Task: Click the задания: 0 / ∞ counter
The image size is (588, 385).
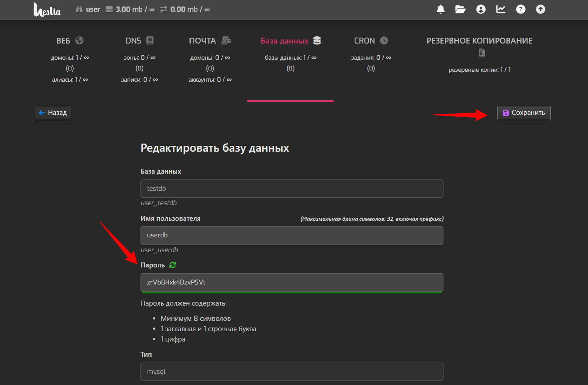Action: (x=371, y=57)
